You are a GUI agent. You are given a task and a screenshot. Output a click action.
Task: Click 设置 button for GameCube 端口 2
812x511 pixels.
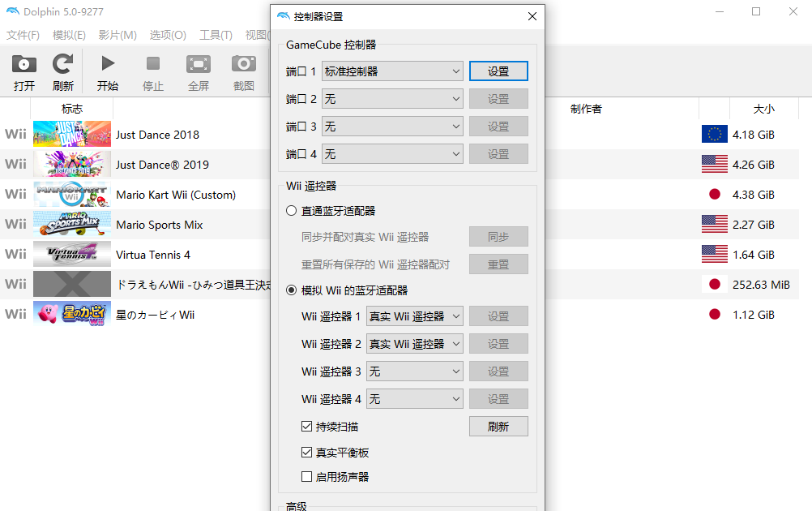click(498, 98)
